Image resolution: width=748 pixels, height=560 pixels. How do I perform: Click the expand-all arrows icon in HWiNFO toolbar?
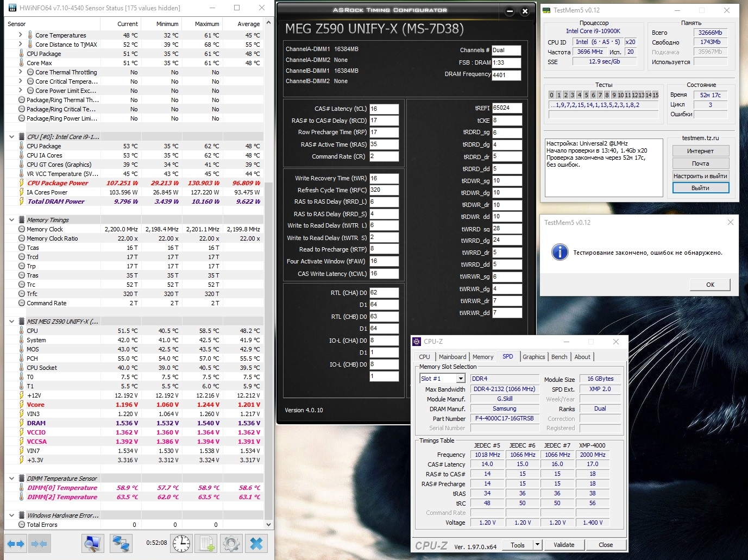pyautogui.click(x=16, y=543)
